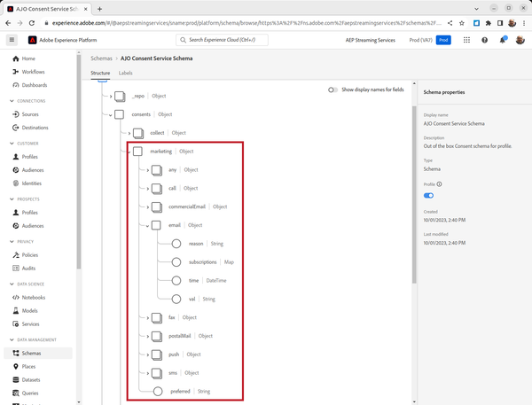Open the help question mark icon
This screenshot has height=405, width=532.
coord(484,40)
